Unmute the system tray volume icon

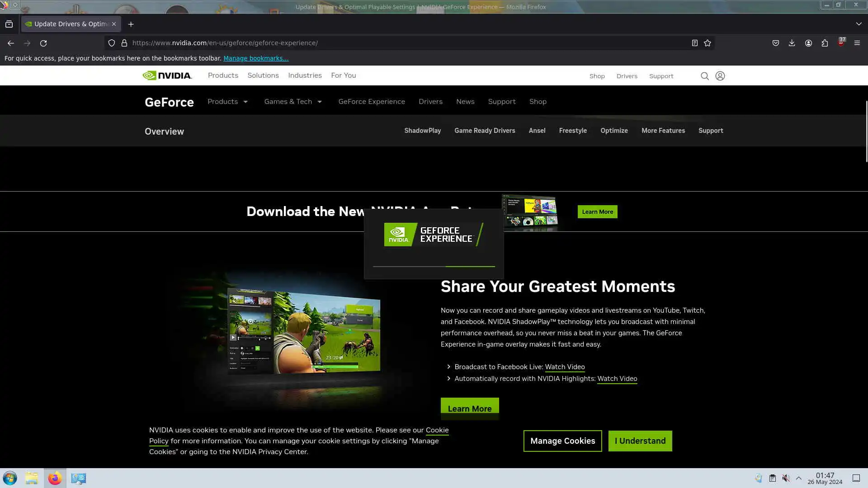(x=786, y=478)
